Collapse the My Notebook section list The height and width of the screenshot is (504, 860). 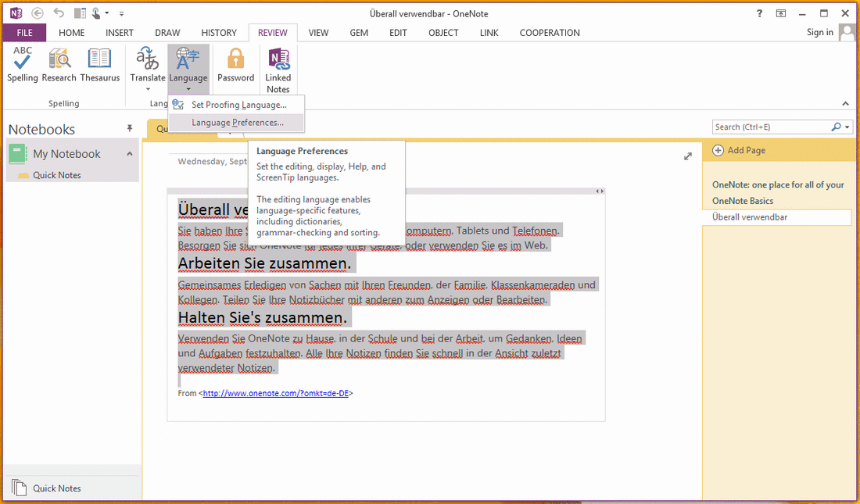coord(130,154)
